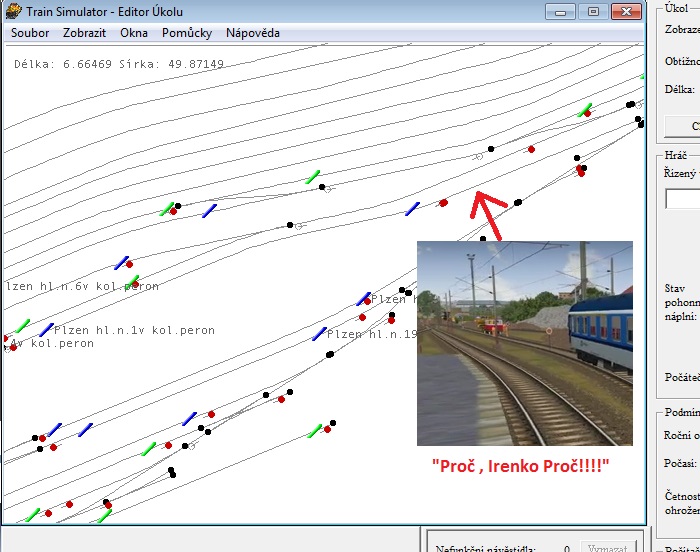Open the Nápověda help menu
This screenshot has height=552, width=700.
point(253,33)
